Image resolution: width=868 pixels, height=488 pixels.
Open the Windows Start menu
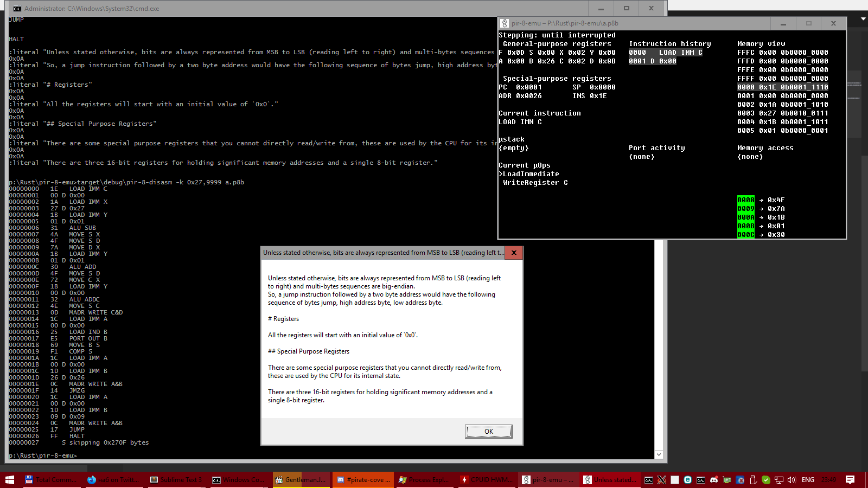click(10, 480)
